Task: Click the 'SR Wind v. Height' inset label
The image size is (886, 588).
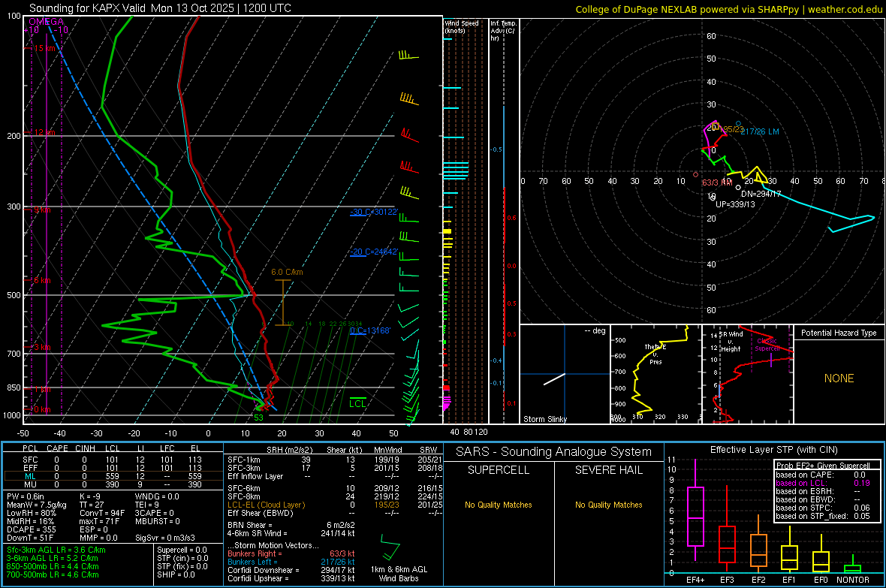Action: (x=731, y=342)
